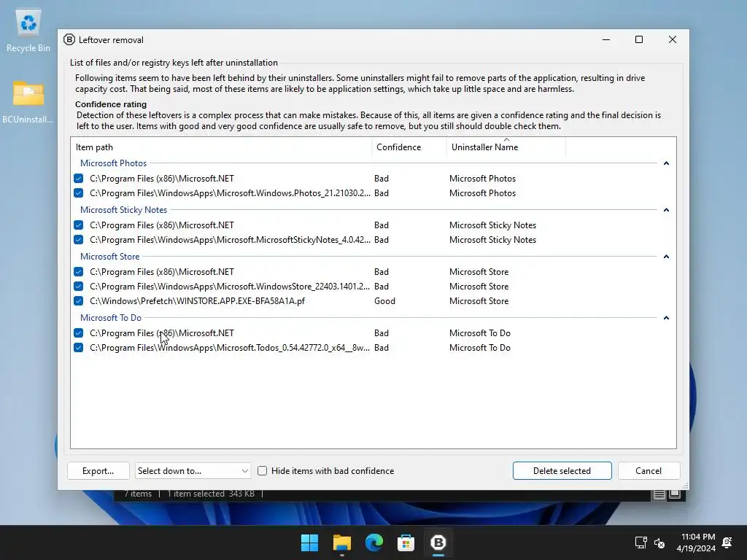Uncheck Microsoft.NET item under Microsoft To Do
The width and height of the screenshot is (747, 560).
click(x=79, y=332)
